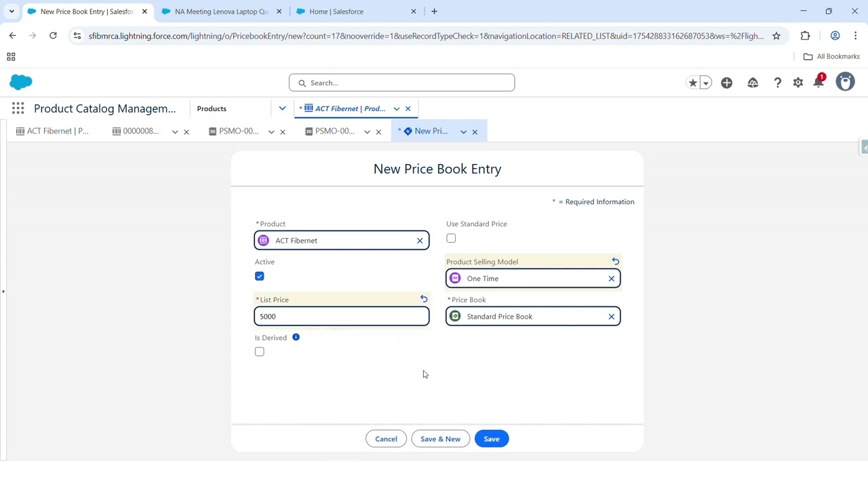Open the Chrome apps grid shortcut
The image size is (868, 488).
point(11,57)
